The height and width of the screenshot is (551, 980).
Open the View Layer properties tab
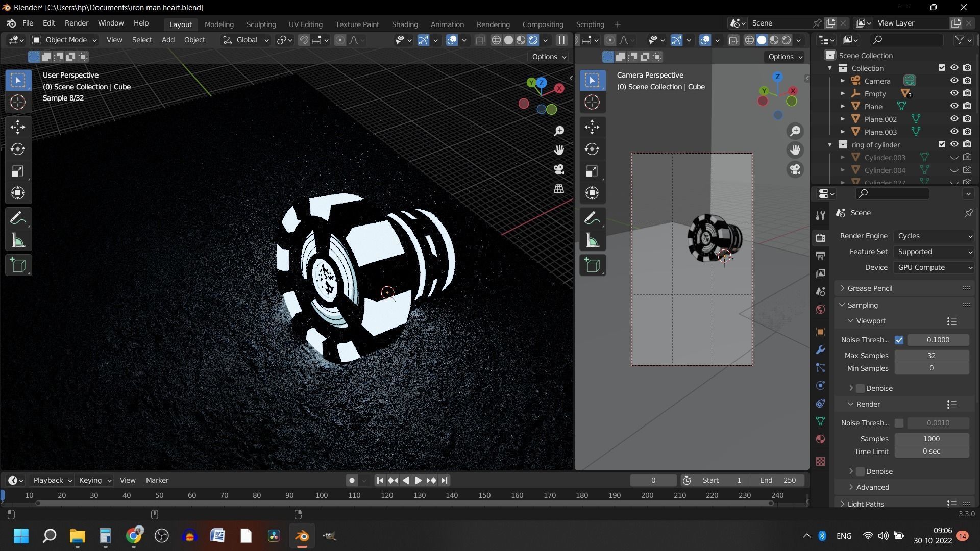click(821, 273)
